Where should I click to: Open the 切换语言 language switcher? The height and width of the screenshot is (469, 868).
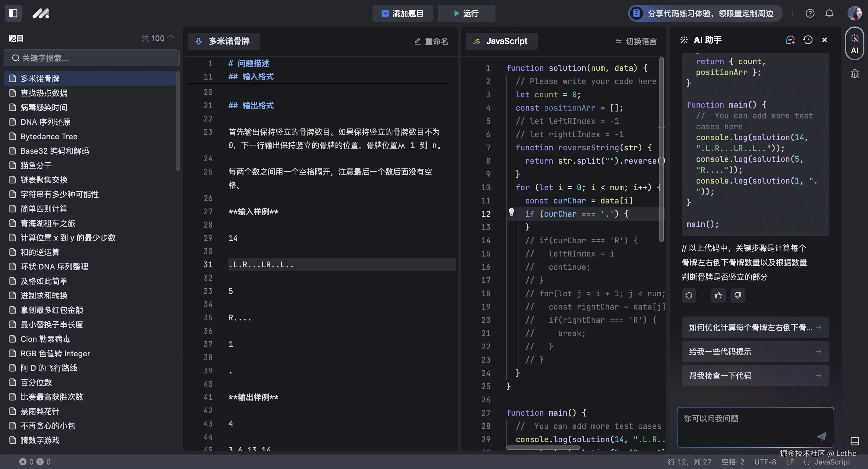pos(636,41)
